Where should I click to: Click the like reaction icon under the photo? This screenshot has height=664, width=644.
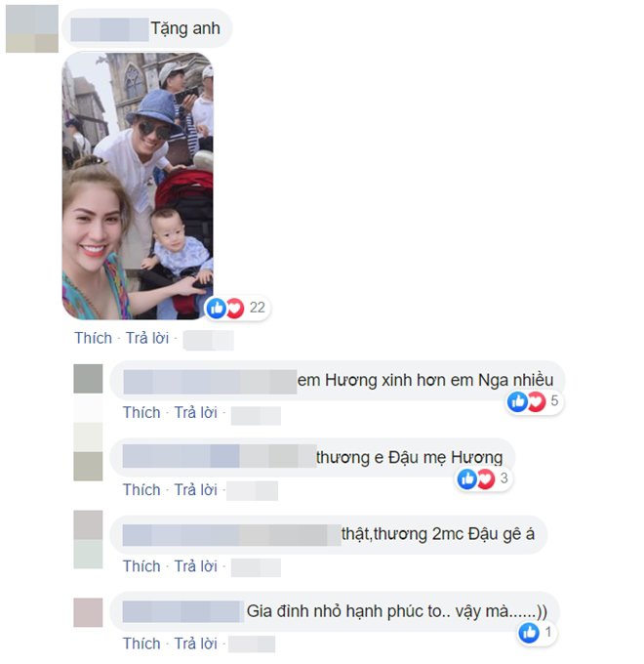(217, 308)
